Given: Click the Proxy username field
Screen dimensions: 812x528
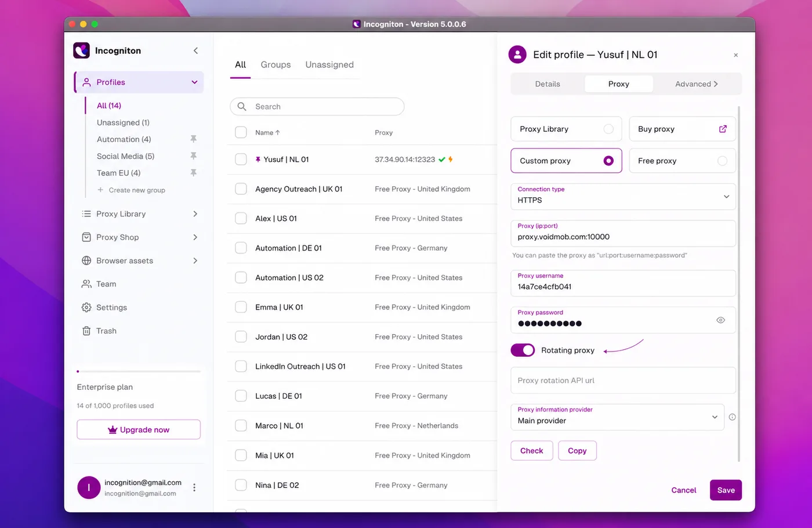Looking at the screenshot, I should pyautogui.click(x=623, y=283).
